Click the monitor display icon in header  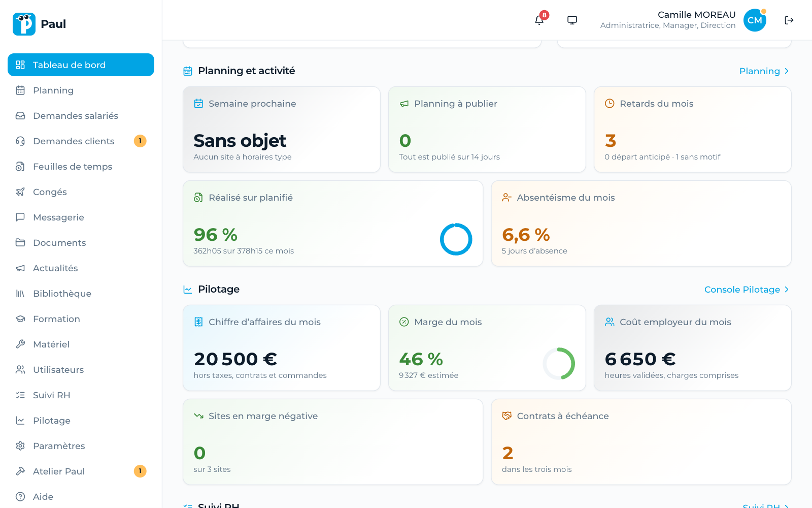pyautogui.click(x=572, y=20)
